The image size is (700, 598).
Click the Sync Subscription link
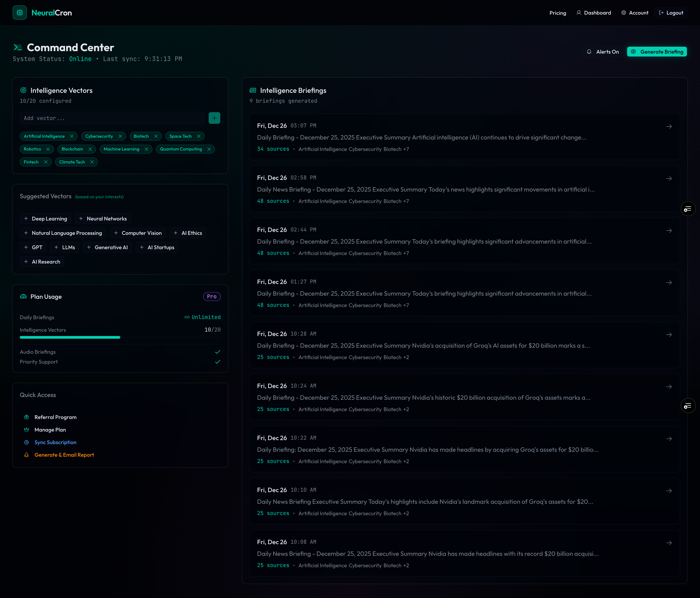coord(55,442)
